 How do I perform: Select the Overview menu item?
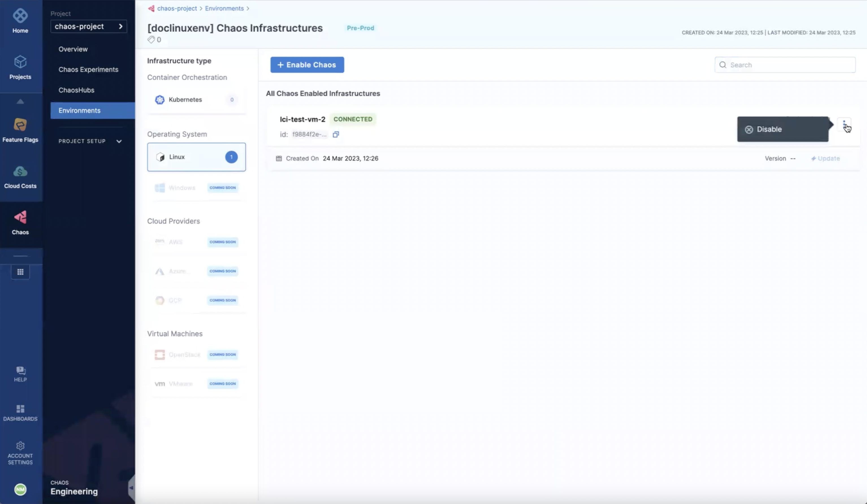(x=73, y=49)
